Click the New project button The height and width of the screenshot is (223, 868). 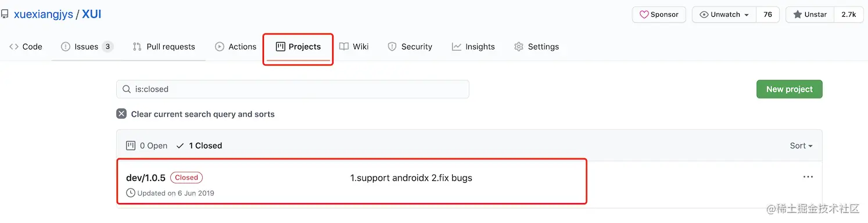point(789,89)
